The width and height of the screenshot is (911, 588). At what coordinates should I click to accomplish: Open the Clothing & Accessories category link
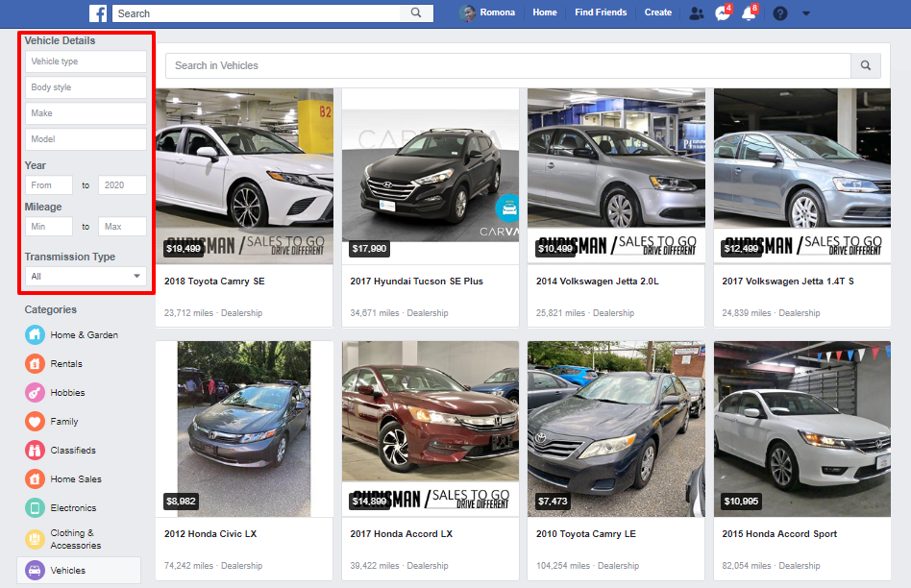point(76,539)
